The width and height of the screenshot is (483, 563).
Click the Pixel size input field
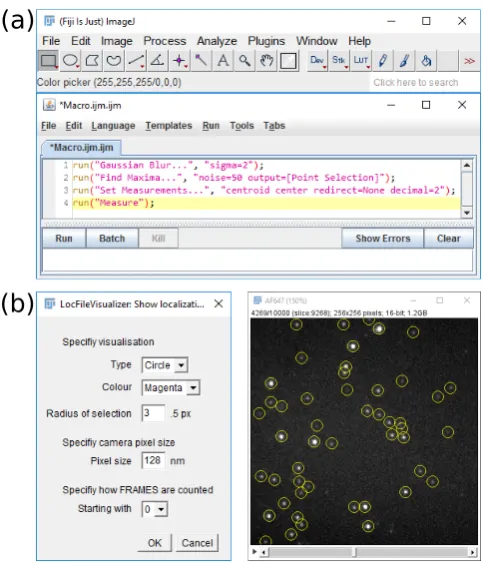pyautogui.click(x=153, y=461)
